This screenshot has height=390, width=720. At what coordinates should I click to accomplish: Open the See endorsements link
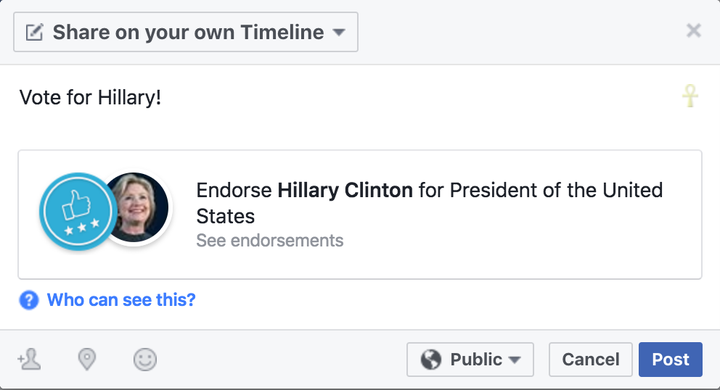270,240
